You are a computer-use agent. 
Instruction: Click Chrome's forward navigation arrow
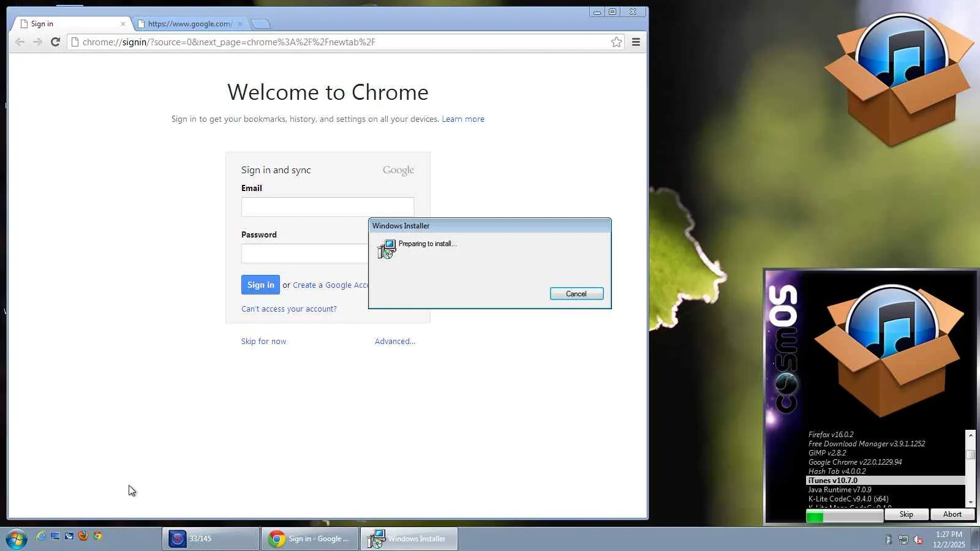pos(37,42)
